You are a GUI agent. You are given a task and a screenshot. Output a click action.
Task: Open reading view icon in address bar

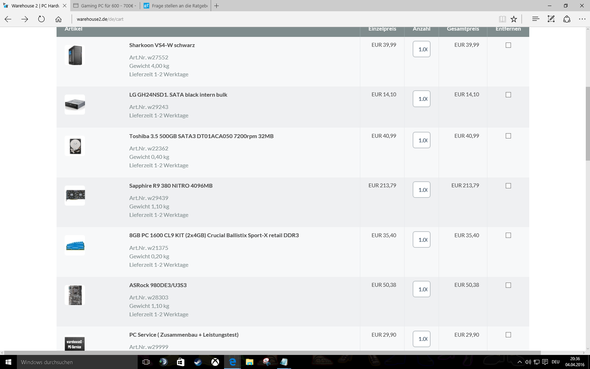(x=502, y=19)
